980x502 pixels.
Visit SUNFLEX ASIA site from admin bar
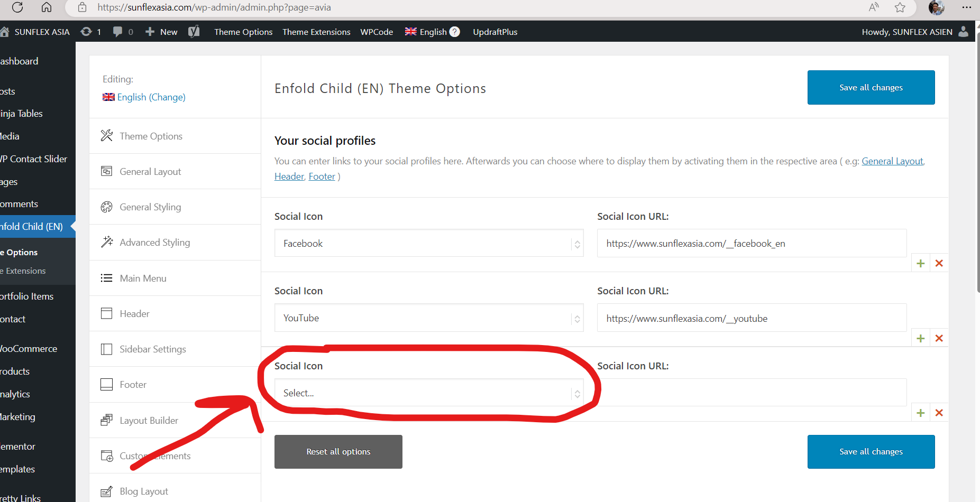(35, 32)
